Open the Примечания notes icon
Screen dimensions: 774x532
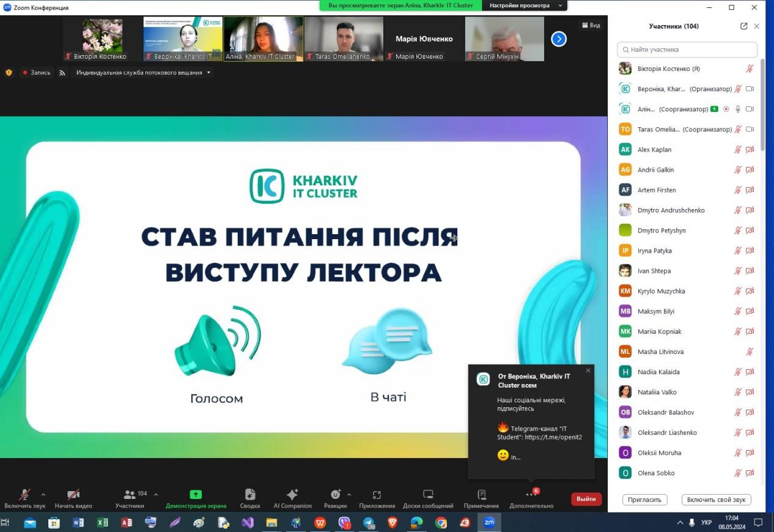pos(481,494)
